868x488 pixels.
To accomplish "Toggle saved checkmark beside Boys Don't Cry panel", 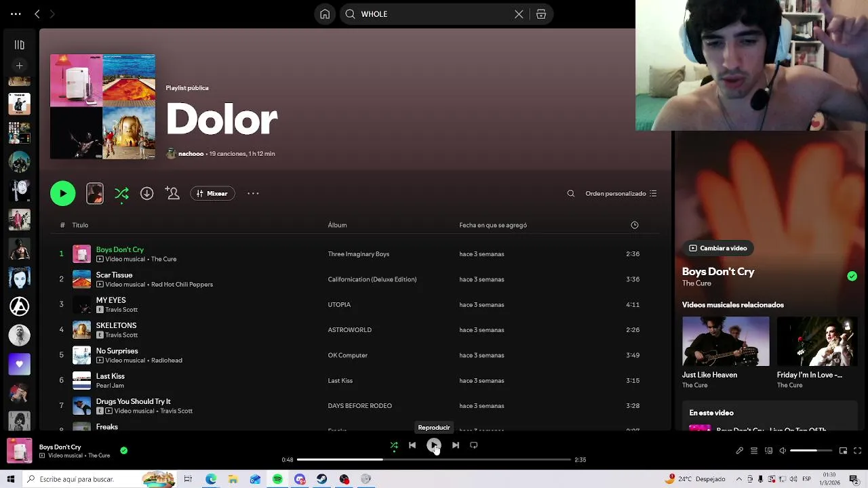I will tap(852, 276).
